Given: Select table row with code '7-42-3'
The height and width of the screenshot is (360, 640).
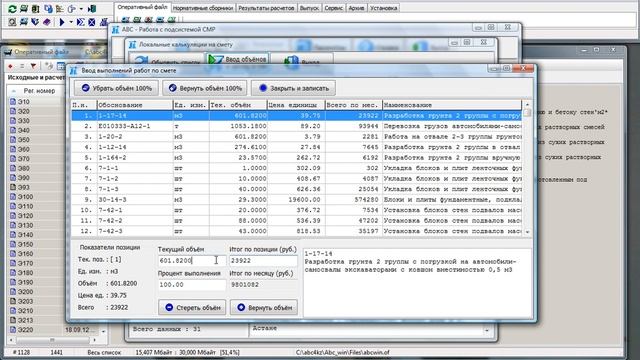Looking at the screenshot, I should [x=296, y=231].
